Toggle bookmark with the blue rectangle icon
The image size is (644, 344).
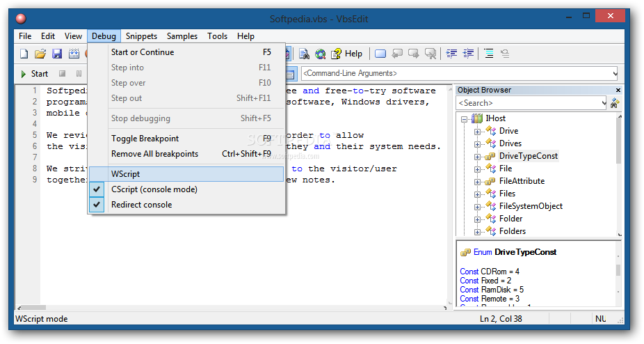point(380,54)
